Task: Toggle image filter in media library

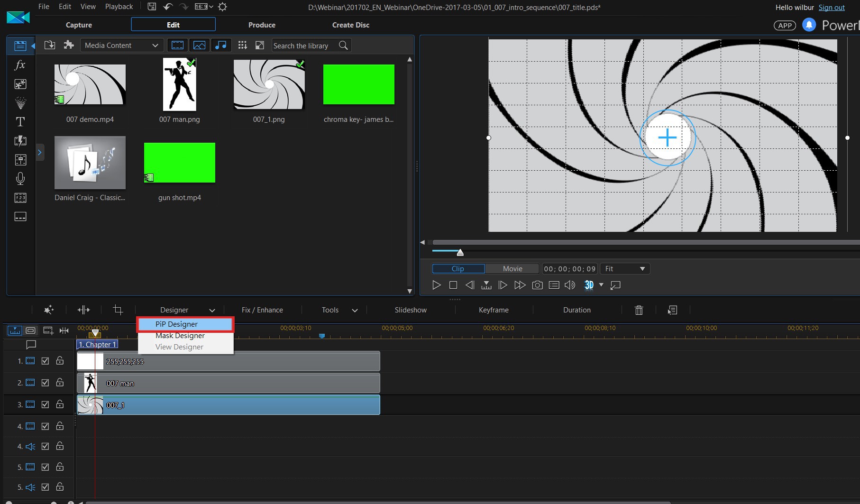Action: [x=199, y=45]
